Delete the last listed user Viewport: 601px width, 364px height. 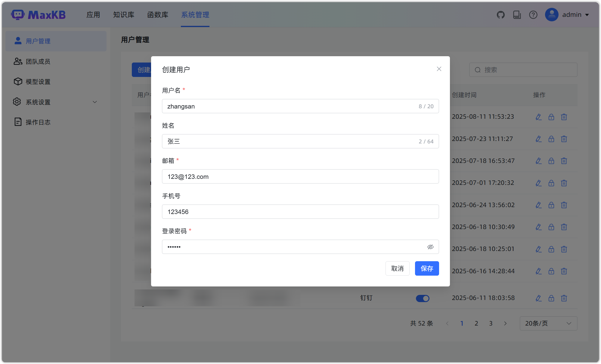click(564, 298)
